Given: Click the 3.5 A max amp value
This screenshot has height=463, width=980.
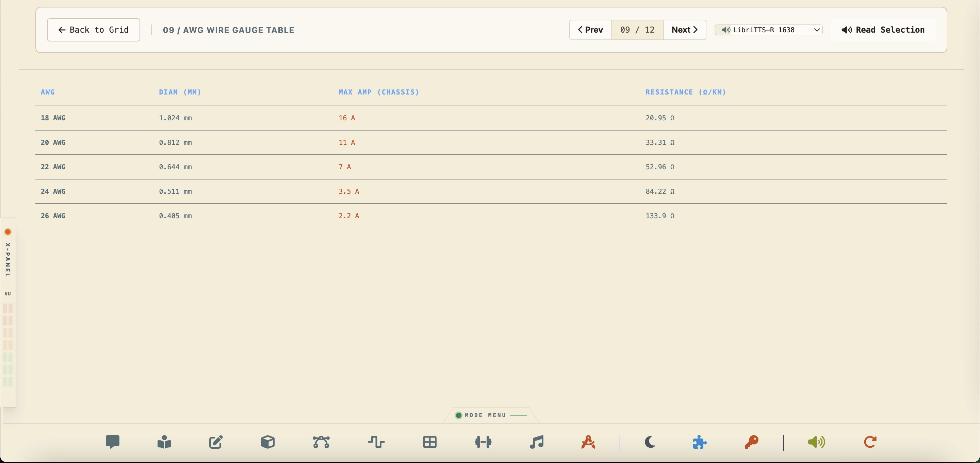Looking at the screenshot, I should click(349, 191).
